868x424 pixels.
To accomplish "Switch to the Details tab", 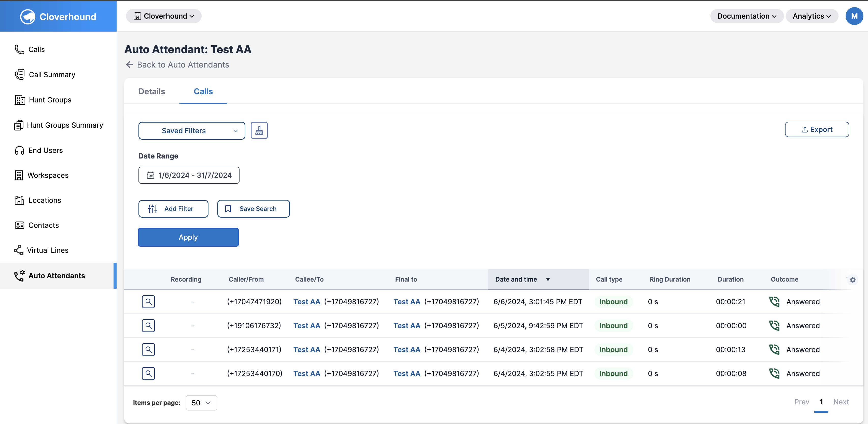I will [x=152, y=91].
